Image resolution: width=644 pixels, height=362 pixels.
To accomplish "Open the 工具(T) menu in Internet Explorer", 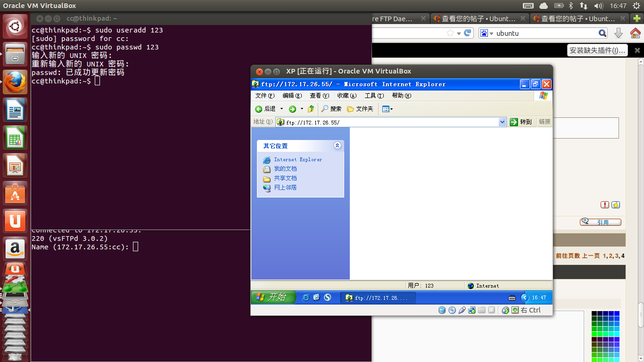I will [374, 96].
